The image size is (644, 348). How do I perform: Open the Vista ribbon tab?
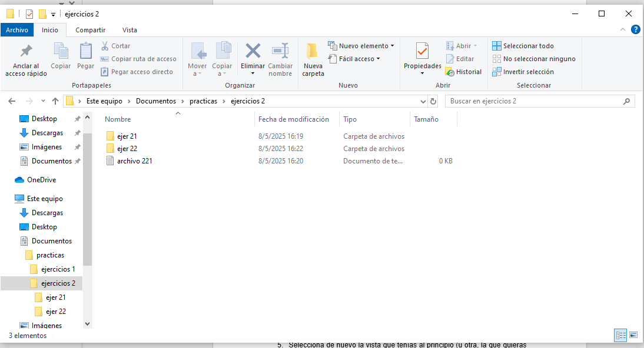(x=130, y=30)
